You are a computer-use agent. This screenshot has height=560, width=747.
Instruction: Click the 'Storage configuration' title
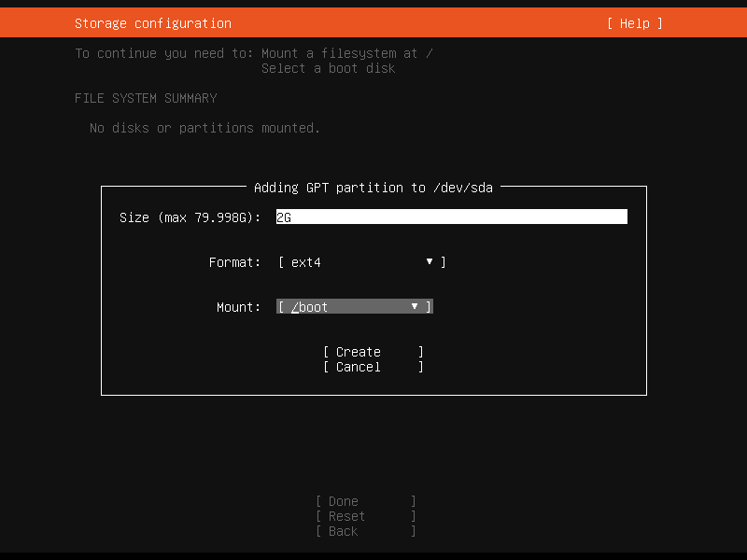pyautogui.click(x=153, y=23)
